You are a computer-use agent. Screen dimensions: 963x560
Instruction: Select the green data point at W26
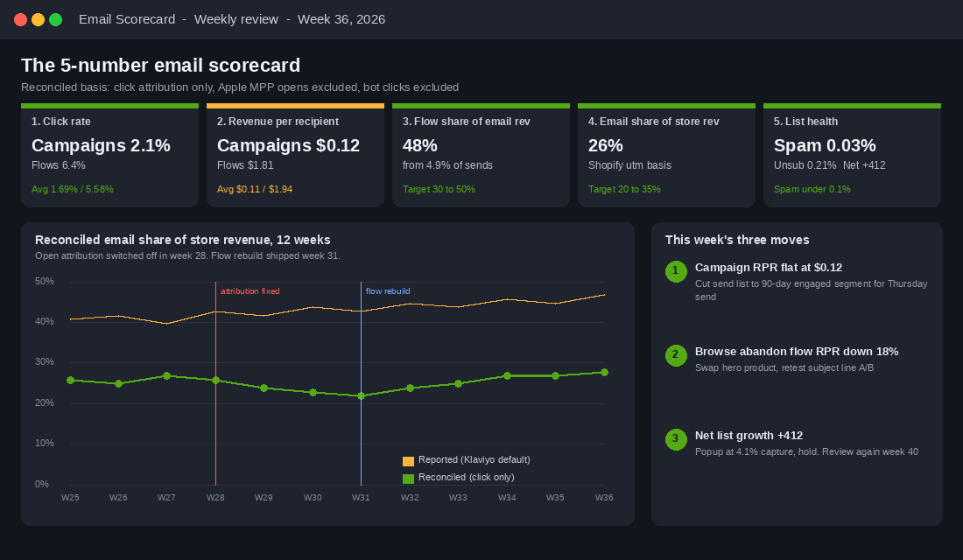pos(118,384)
